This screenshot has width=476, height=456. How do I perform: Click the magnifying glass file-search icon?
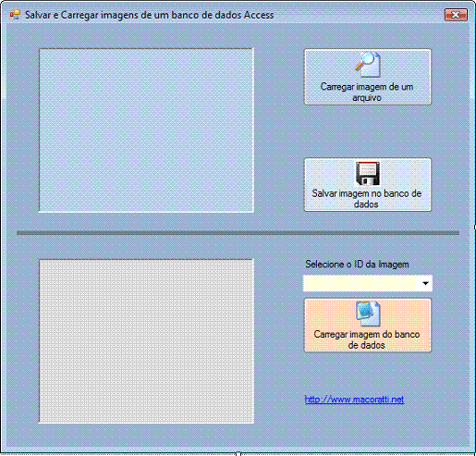tap(368, 65)
